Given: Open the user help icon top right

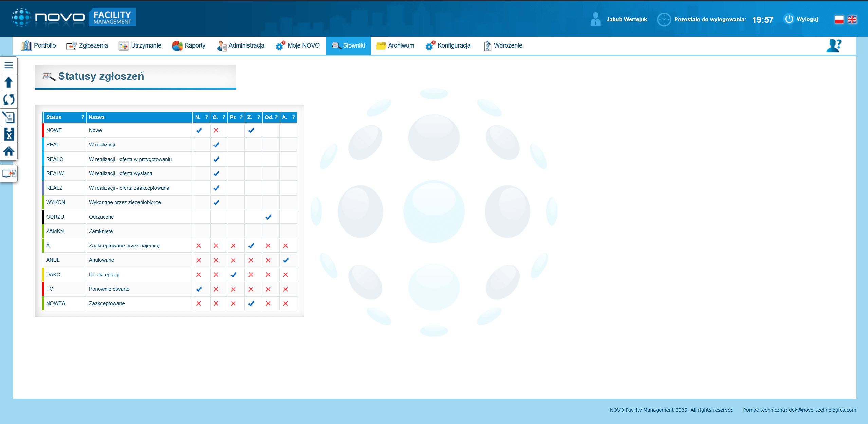Looking at the screenshot, I should [x=833, y=45].
